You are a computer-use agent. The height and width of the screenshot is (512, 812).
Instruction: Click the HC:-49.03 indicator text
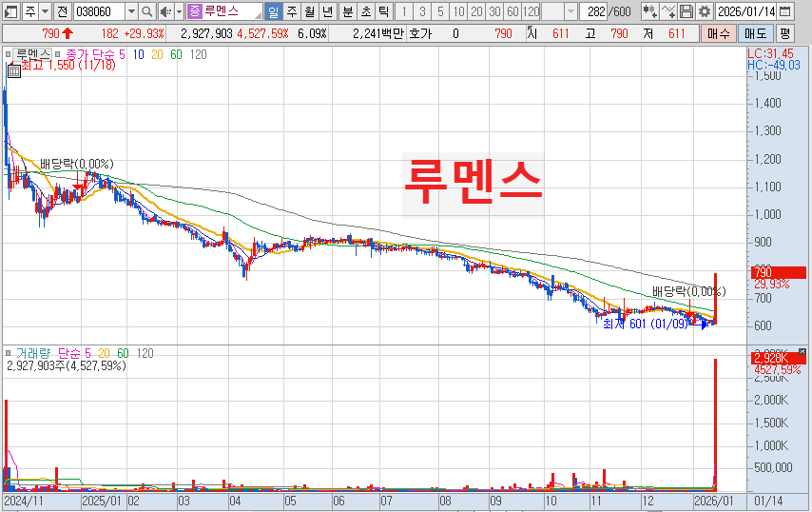[774, 65]
